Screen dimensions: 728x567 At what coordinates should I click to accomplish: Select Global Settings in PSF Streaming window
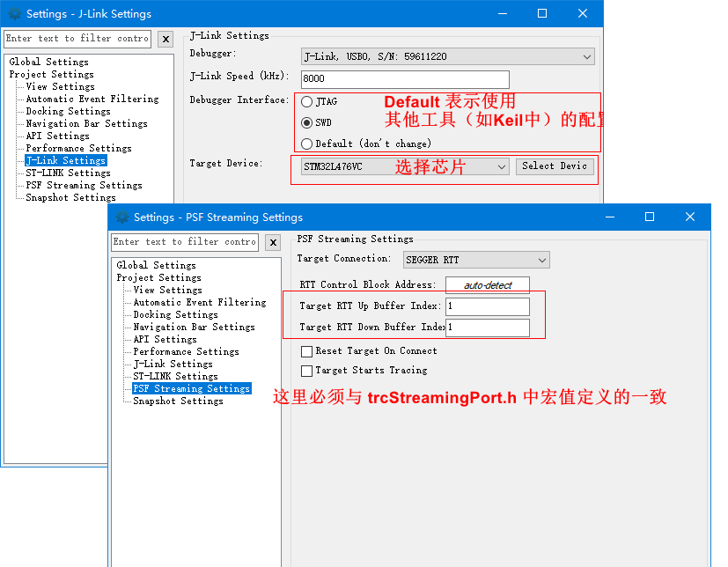point(156,265)
